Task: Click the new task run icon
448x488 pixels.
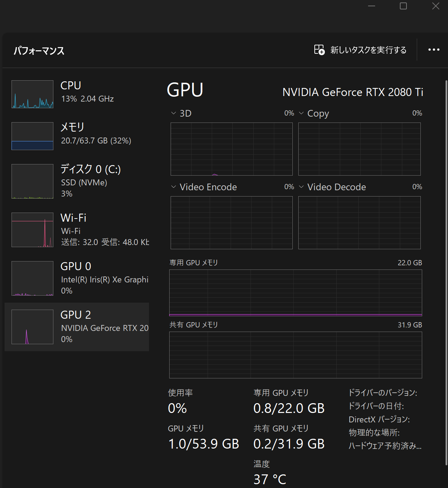Action: click(319, 50)
